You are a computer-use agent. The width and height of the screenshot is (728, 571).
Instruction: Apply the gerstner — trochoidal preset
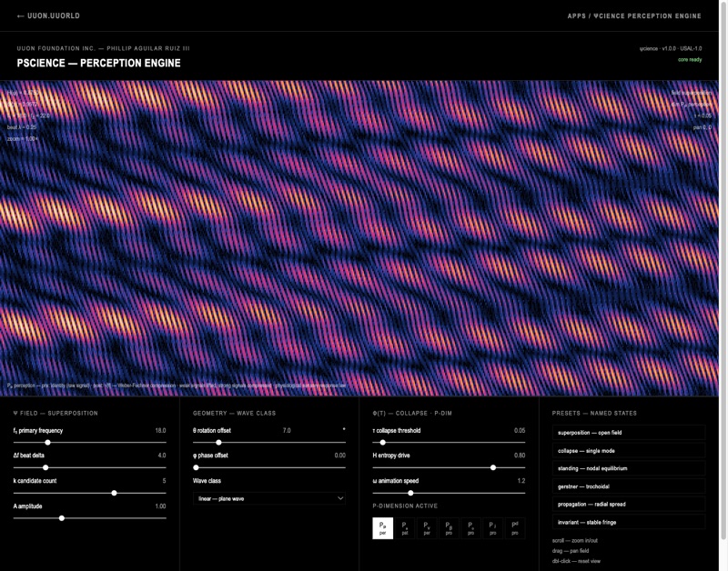coord(629,486)
